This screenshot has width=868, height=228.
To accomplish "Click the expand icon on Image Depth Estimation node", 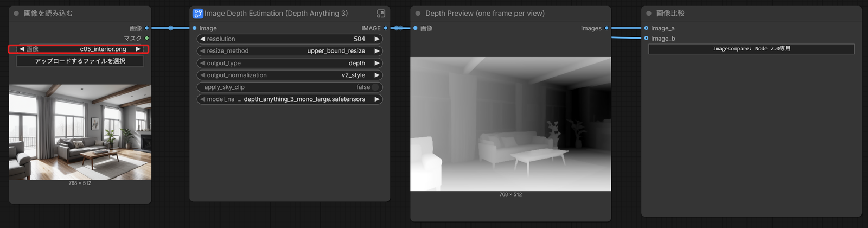I will 381,14.
